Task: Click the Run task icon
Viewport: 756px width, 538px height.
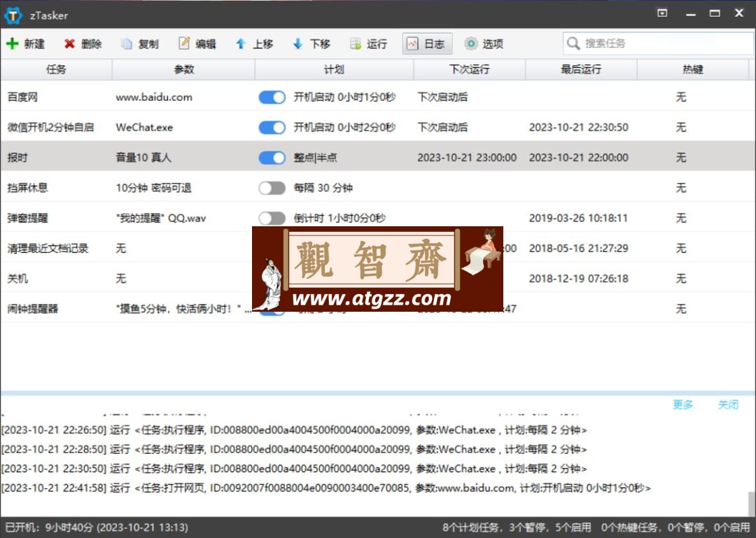Action: [x=356, y=44]
